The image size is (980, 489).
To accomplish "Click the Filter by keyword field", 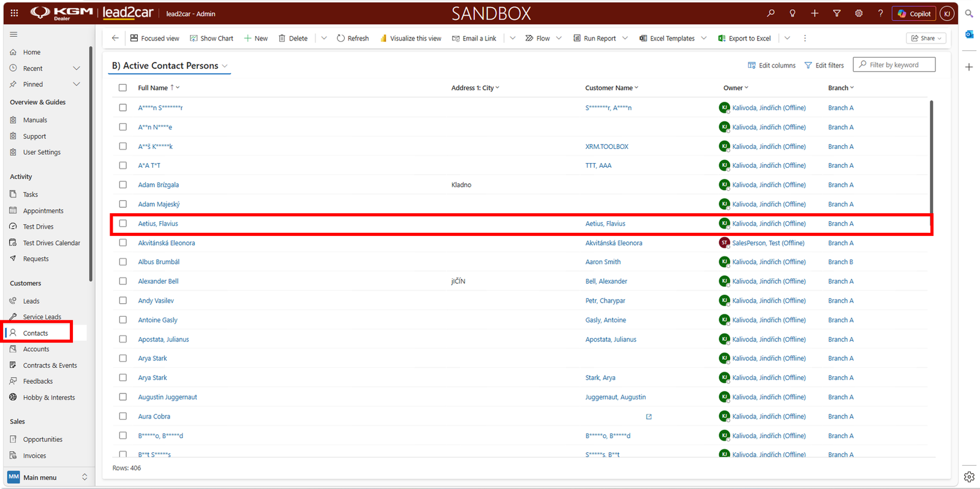I will 894,64.
